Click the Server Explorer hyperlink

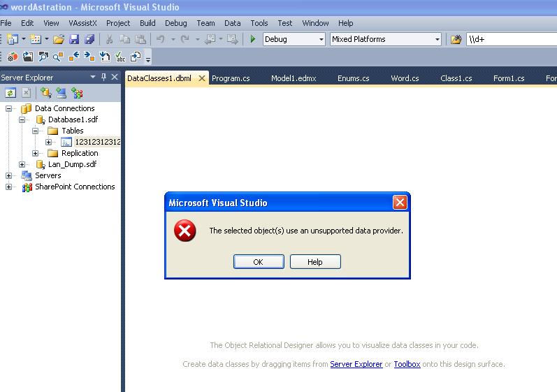point(356,364)
